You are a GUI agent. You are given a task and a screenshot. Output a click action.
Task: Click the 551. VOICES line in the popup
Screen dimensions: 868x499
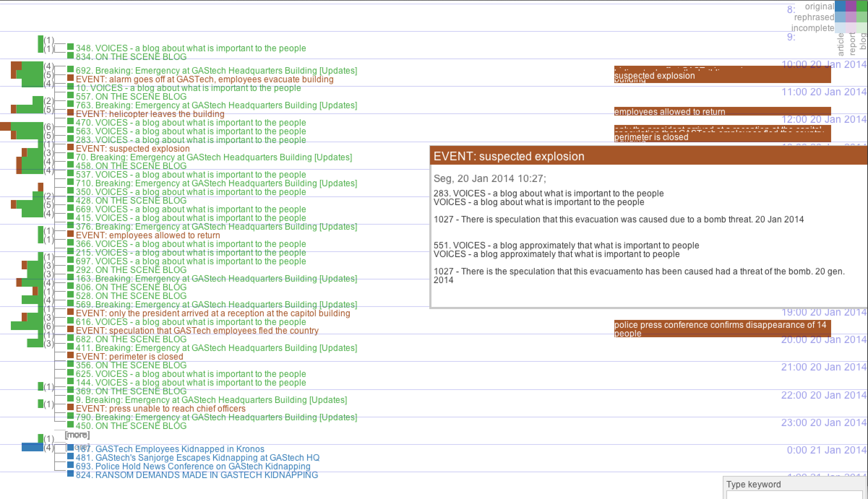tap(566, 245)
